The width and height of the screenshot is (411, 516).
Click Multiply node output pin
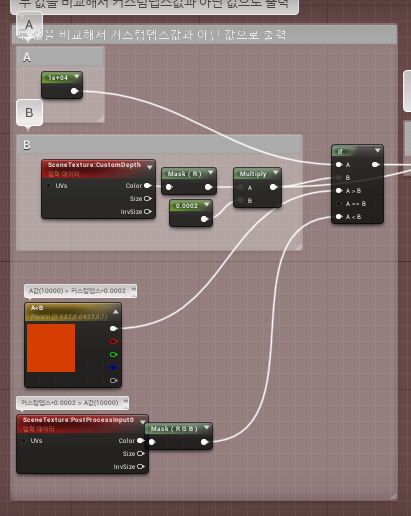[x=273, y=187]
